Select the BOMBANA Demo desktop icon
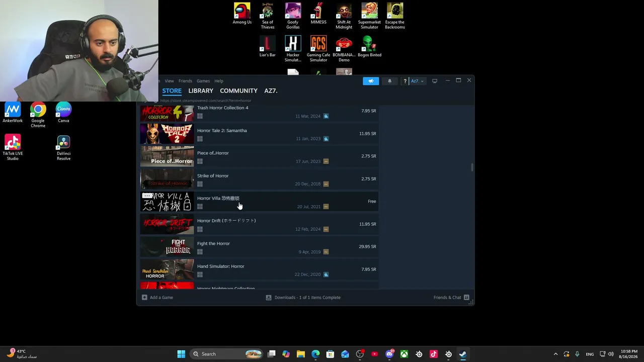The width and height of the screenshot is (644, 362). coord(344,49)
